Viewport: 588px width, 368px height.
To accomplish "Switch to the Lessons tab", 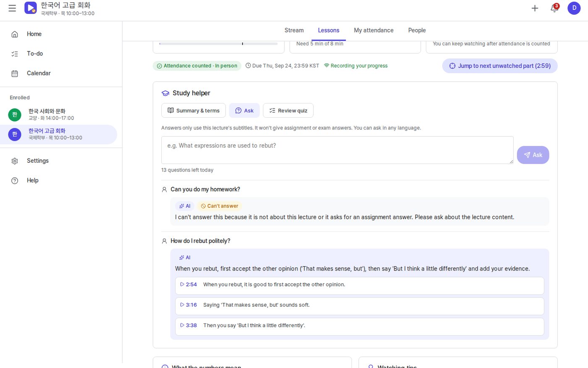I will click(x=328, y=30).
